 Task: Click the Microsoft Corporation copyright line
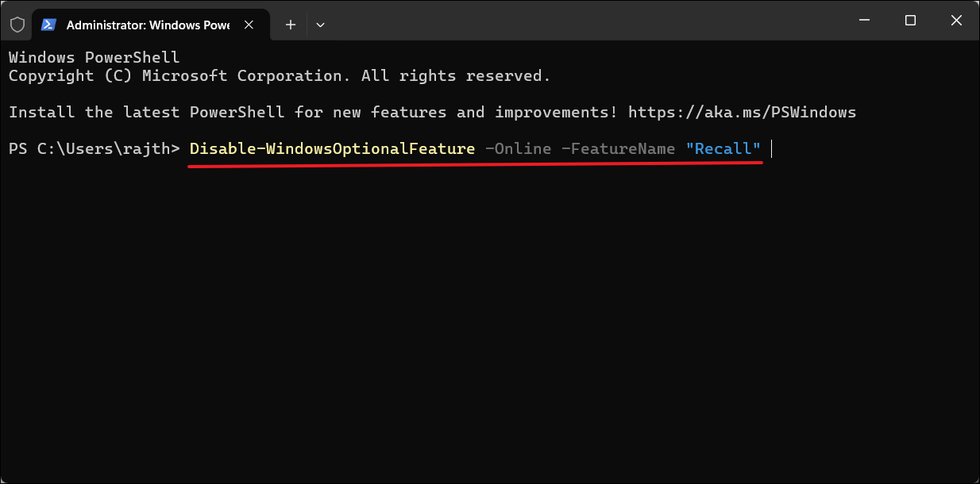(x=280, y=75)
